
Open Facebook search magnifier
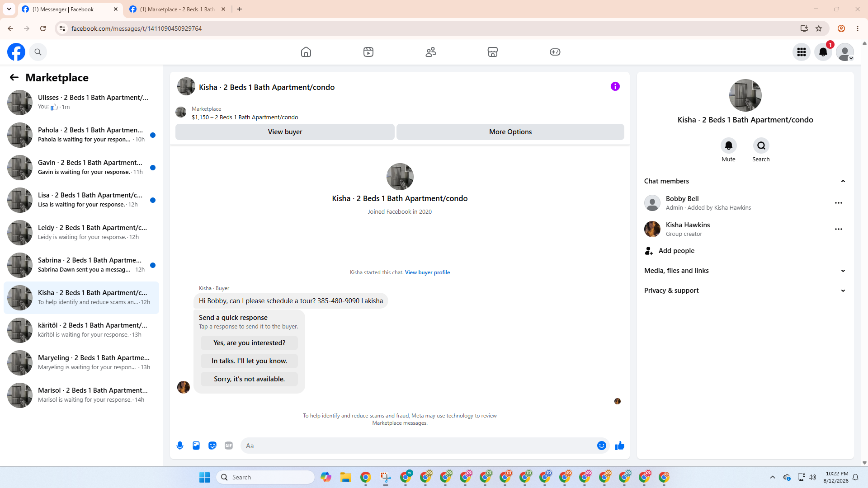tap(38, 52)
